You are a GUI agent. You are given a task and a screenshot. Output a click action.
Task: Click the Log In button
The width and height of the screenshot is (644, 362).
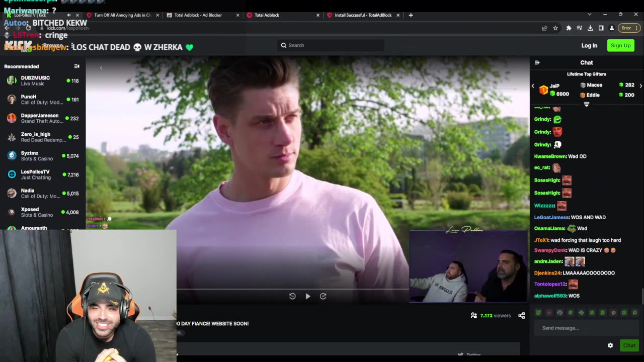589,45
